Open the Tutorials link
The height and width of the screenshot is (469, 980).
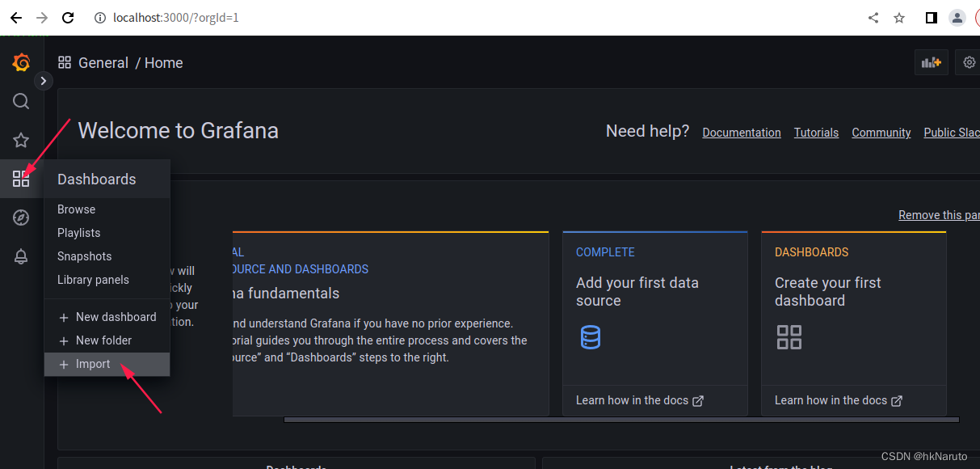tap(816, 133)
